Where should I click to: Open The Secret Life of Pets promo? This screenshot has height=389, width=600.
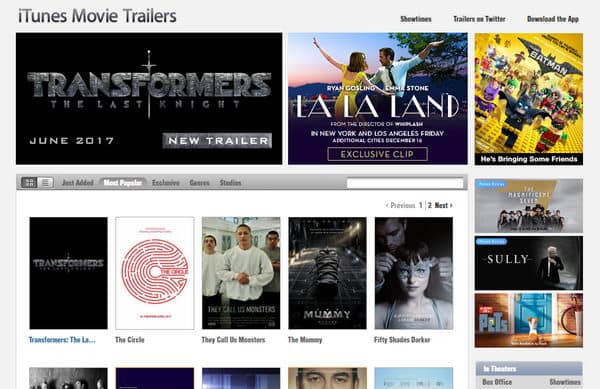(529, 320)
